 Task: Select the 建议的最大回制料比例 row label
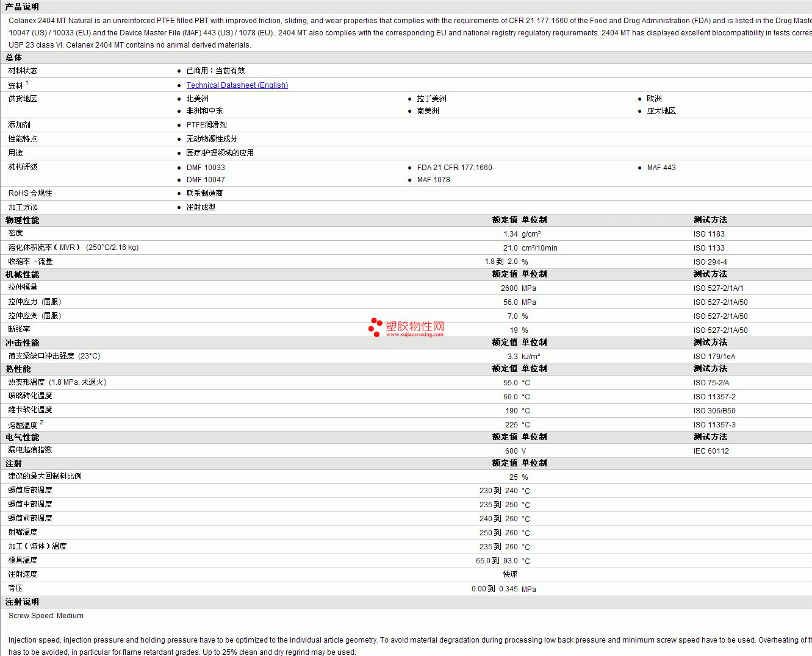tap(45, 476)
